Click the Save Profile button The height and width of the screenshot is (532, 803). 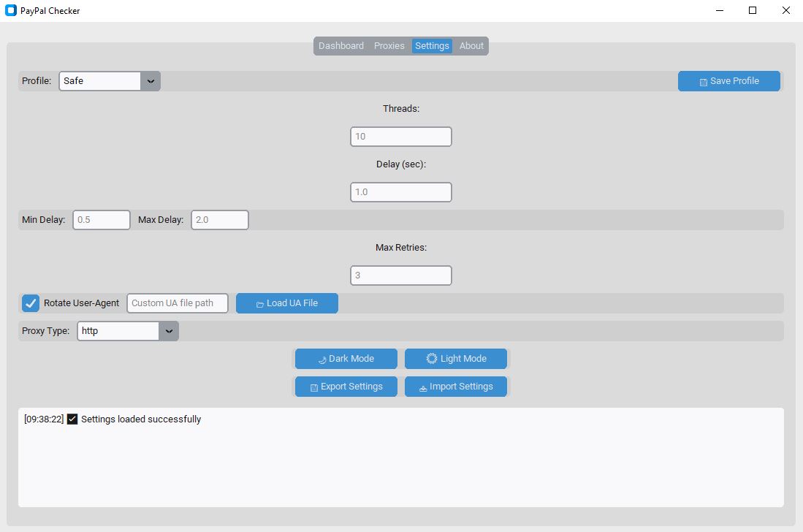point(728,81)
